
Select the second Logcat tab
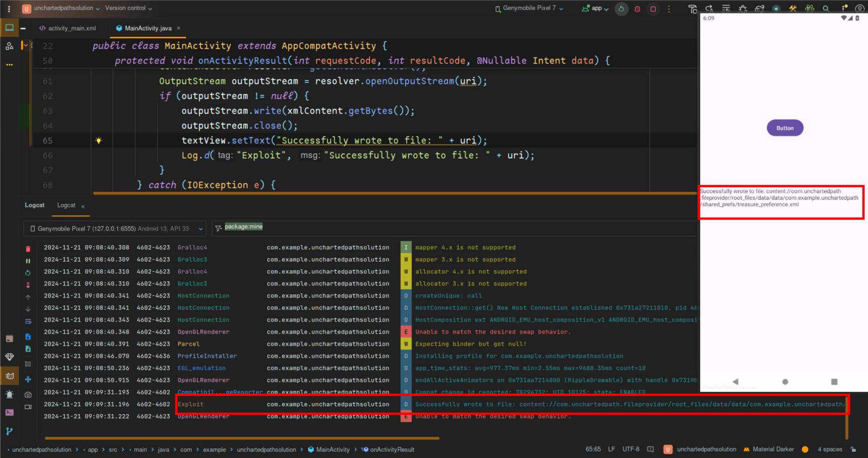point(66,205)
